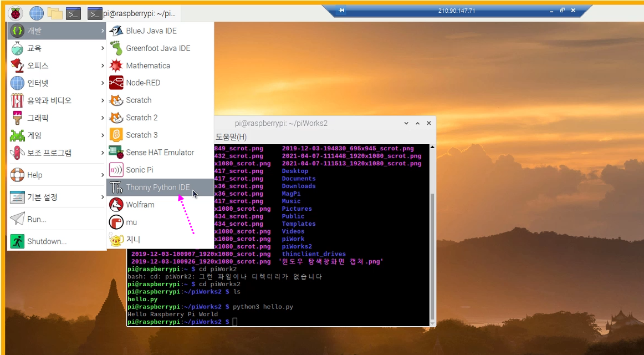Open the Raspberry Pi main menu icon
The width and height of the screenshot is (644, 355).
(x=15, y=13)
